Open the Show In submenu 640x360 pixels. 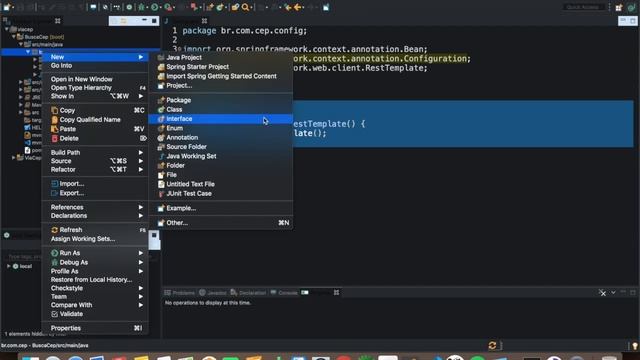pyautogui.click(x=95, y=96)
